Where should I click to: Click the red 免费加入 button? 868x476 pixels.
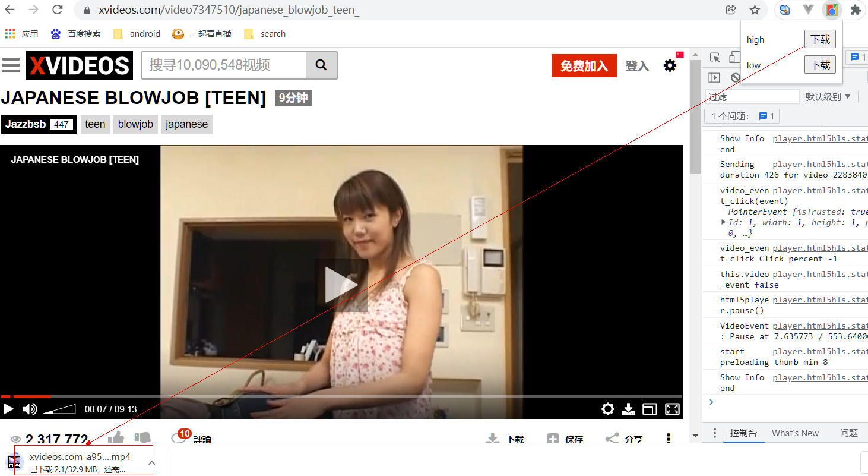[x=584, y=65]
